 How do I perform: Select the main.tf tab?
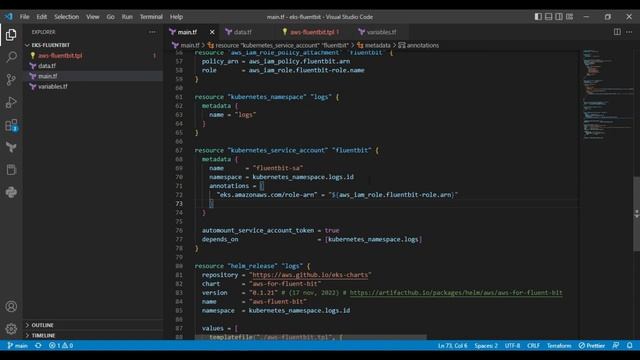pos(187,32)
